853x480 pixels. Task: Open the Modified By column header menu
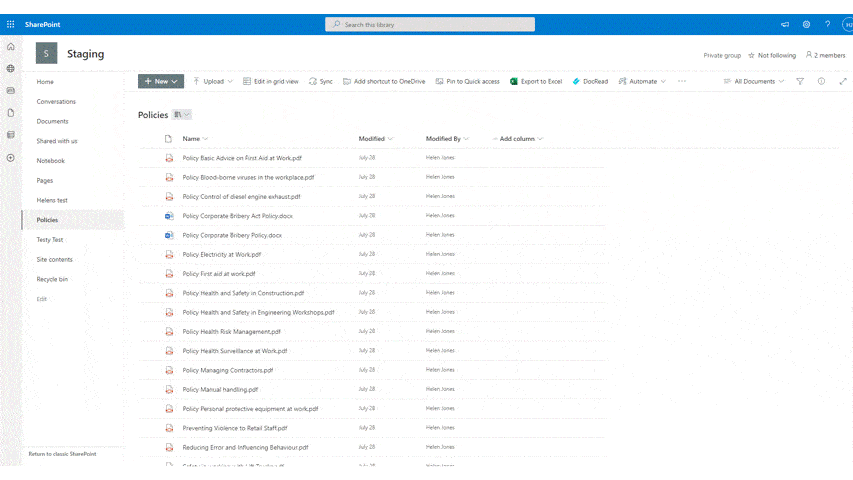(447, 139)
